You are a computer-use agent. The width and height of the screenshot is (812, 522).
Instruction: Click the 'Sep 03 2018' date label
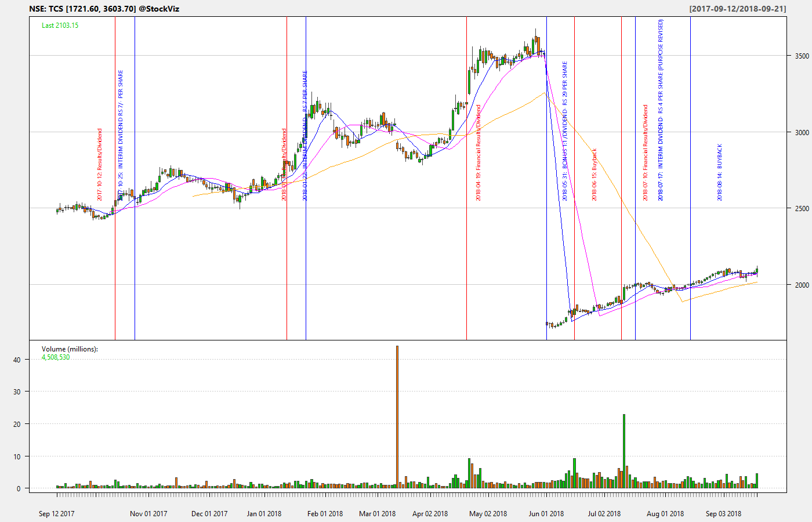[x=723, y=514]
